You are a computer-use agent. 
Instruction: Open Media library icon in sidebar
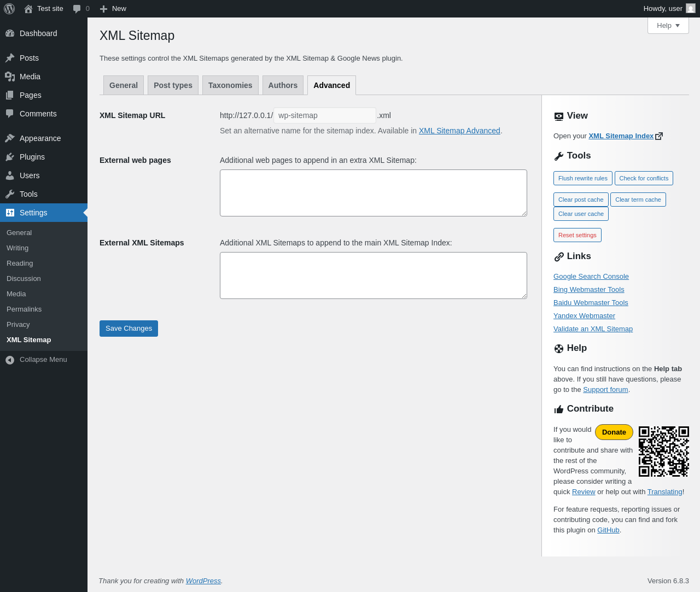click(10, 77)
